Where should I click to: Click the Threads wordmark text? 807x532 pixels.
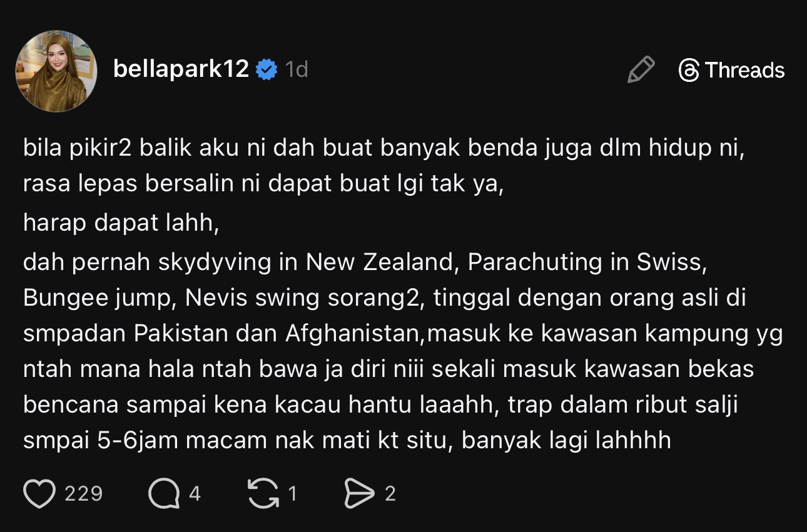tap(744, 70)
